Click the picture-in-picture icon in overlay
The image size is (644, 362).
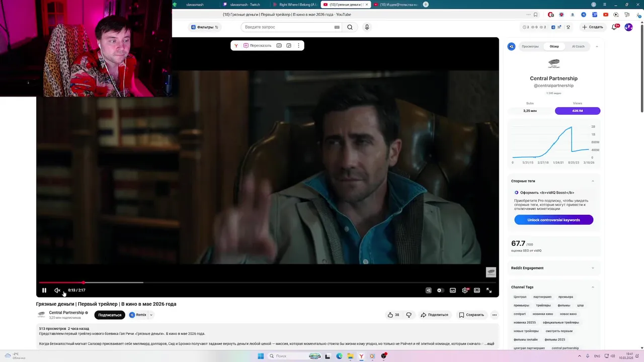(x=289, y=46)
